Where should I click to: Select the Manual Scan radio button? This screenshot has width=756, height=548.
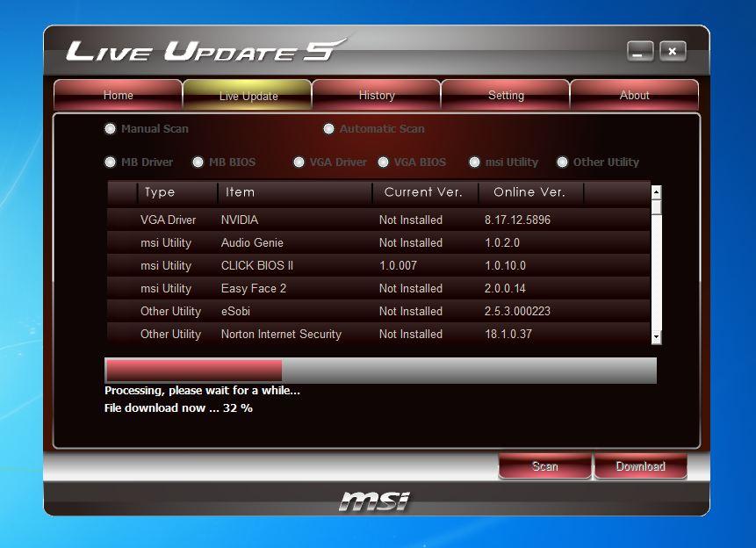111,129
